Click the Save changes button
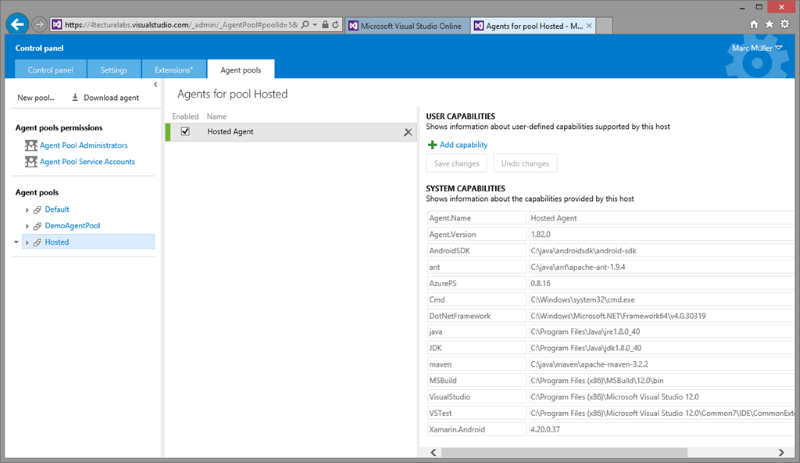 pos(457,163)
